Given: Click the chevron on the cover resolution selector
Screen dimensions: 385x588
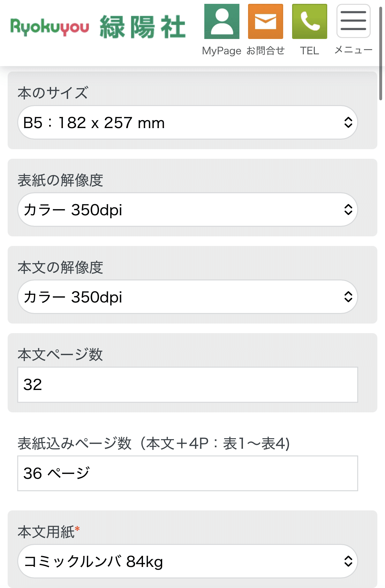Looking at the screenshot, I should pyautogui.click(x=349, y=210).
